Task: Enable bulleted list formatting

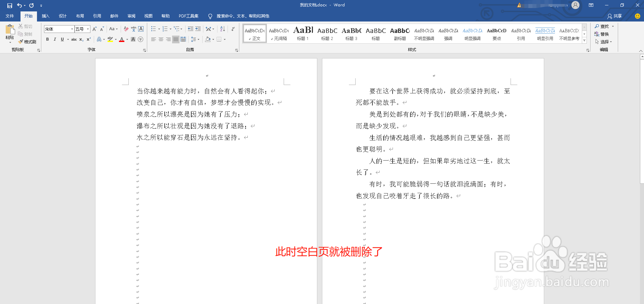Action: click(153, 29)
